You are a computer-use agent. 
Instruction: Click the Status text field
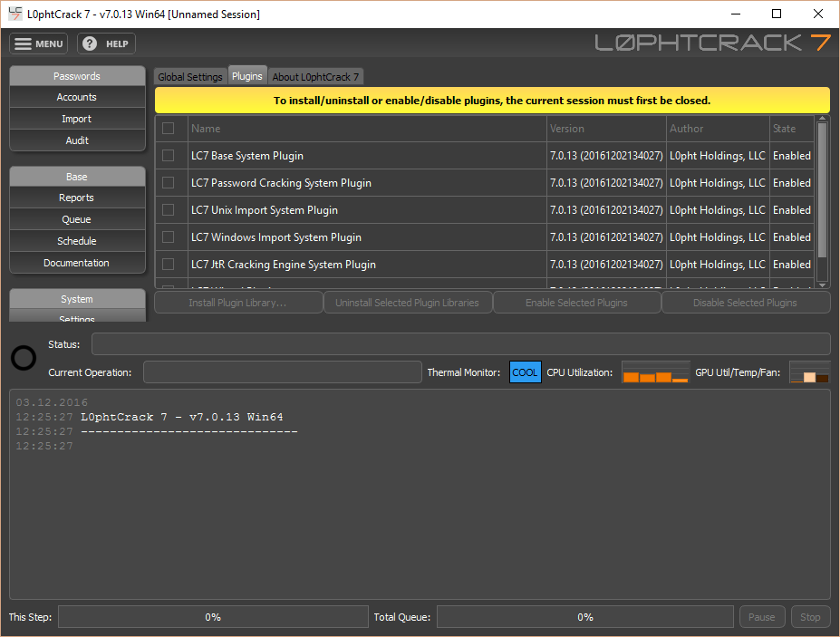pos(460,344)
